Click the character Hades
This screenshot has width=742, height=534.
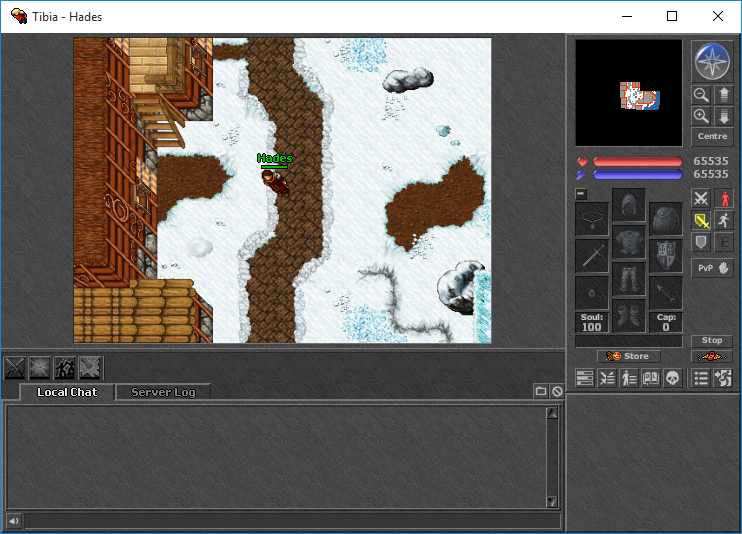275,182
